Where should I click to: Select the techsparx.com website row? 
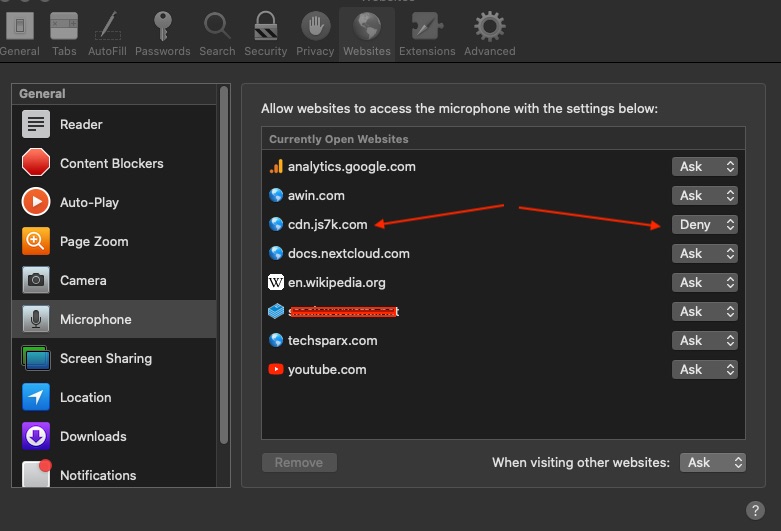coord(503,340)
